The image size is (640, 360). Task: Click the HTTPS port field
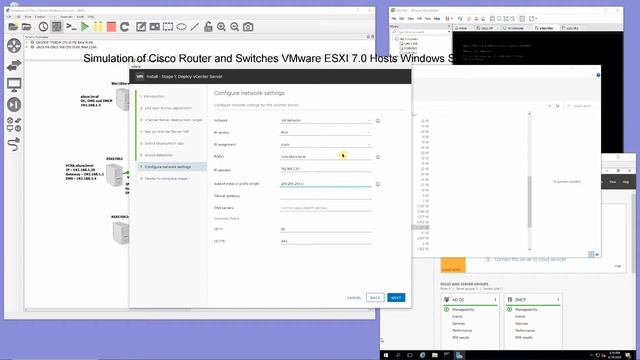pyautogui.click(x=326, y=241)
